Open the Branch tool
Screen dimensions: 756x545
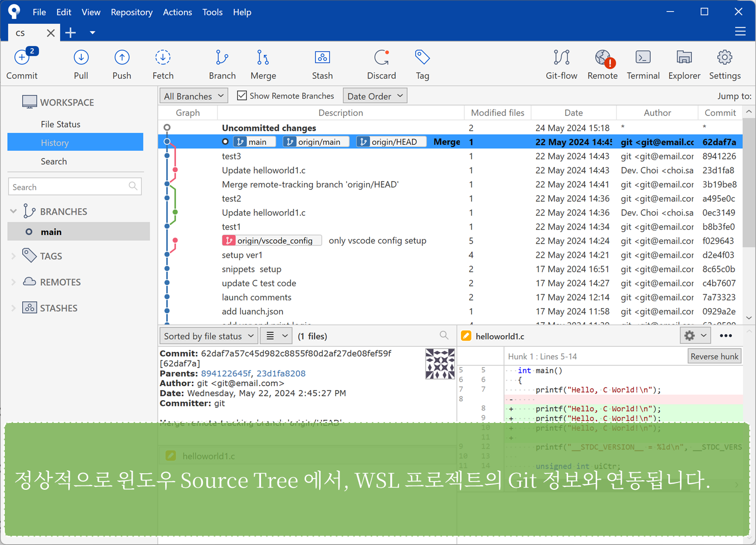pos(222,64)
